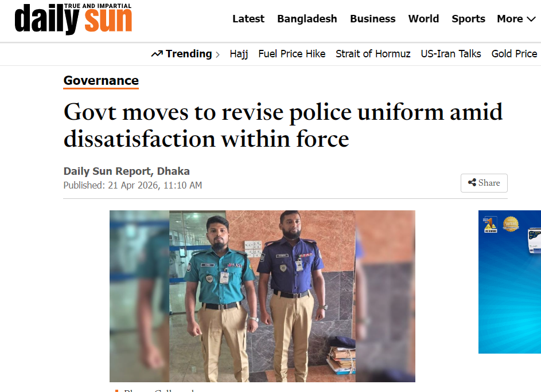Viewport: 541px width, 392px height.
Task: Click the share icon in Share button
Action: (x=472, y=183)
